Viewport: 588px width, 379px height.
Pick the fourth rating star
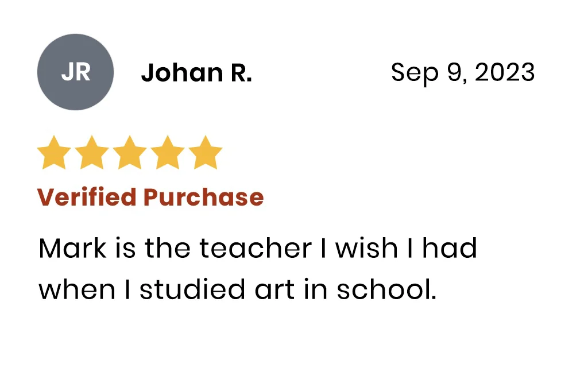coord(167,153)
